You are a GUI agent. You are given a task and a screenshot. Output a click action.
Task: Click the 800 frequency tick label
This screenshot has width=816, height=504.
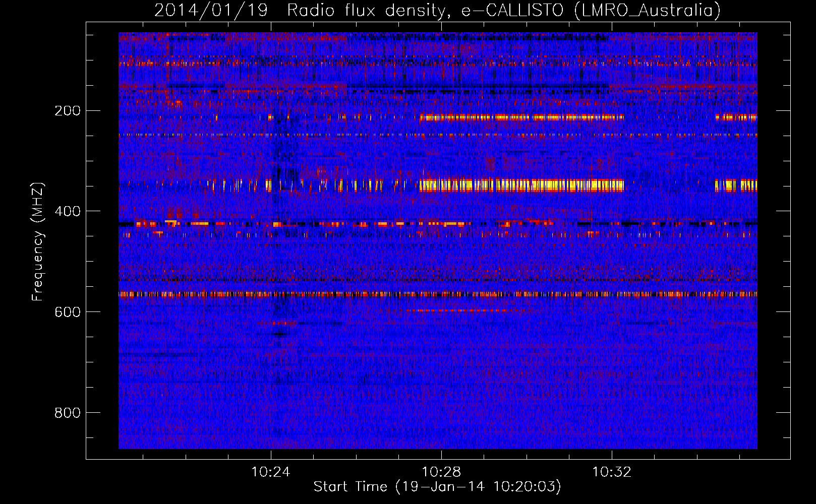[68, 413]
